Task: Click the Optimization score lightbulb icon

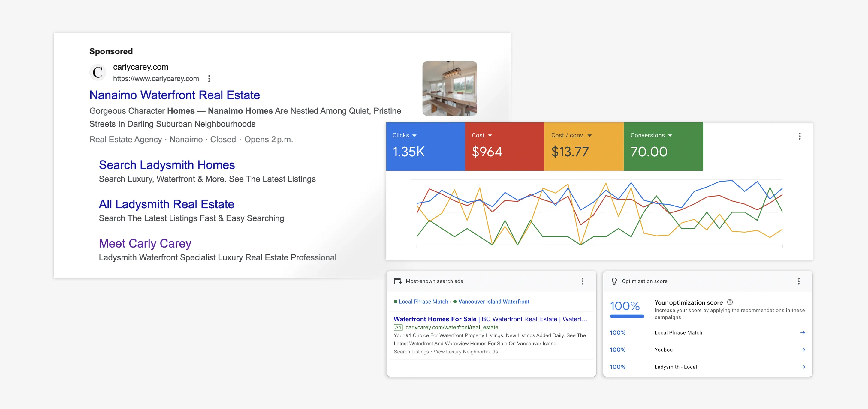Action: pos(614,281)
